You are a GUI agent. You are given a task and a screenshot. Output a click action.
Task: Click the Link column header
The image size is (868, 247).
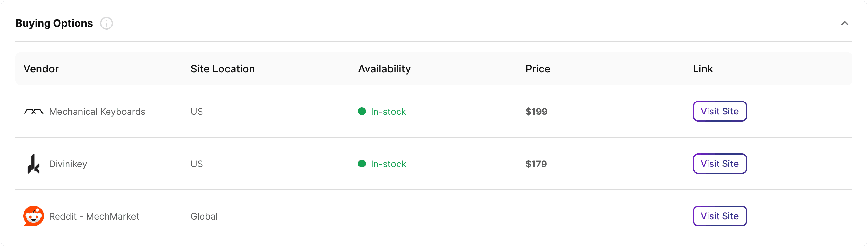pos(703,69)
